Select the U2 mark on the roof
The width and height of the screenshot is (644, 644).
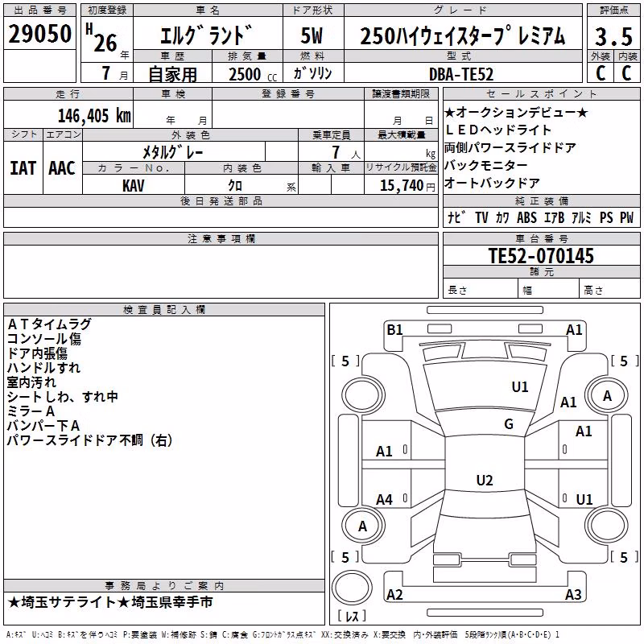(485, 480)
